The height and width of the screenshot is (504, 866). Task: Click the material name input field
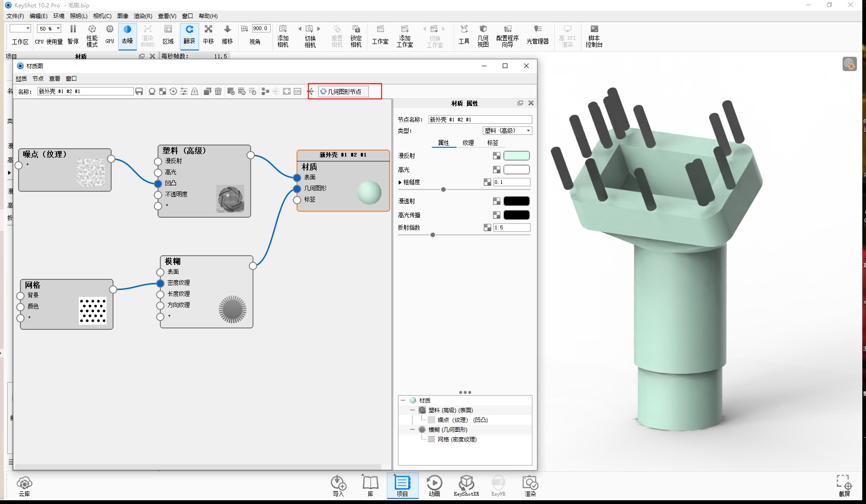pos(85,92)
